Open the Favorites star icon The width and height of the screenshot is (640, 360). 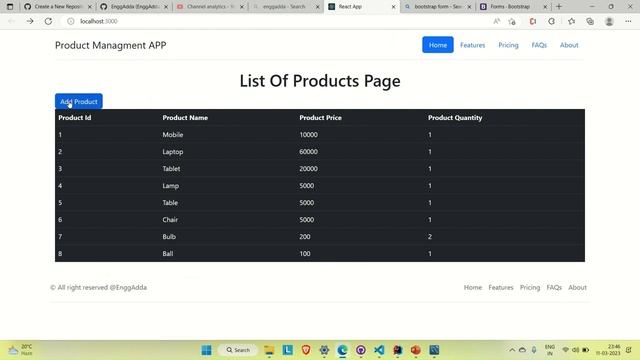[x=571, y=21]
